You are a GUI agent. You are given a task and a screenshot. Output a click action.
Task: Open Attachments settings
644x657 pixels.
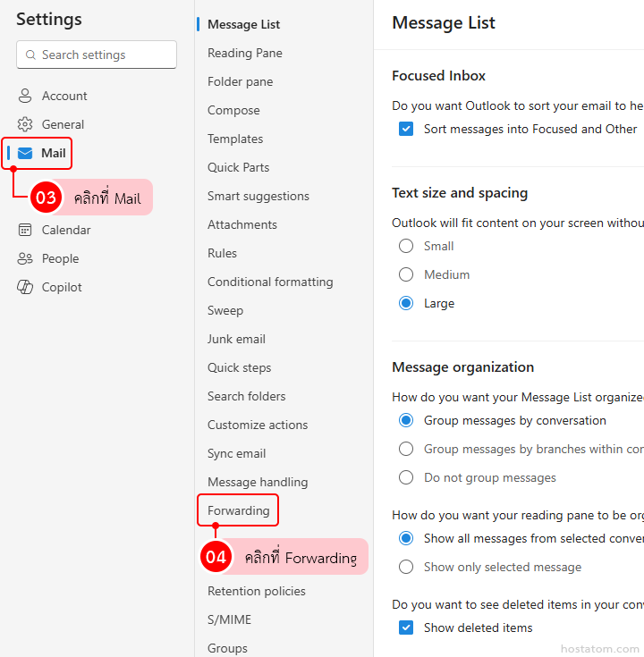242,224
